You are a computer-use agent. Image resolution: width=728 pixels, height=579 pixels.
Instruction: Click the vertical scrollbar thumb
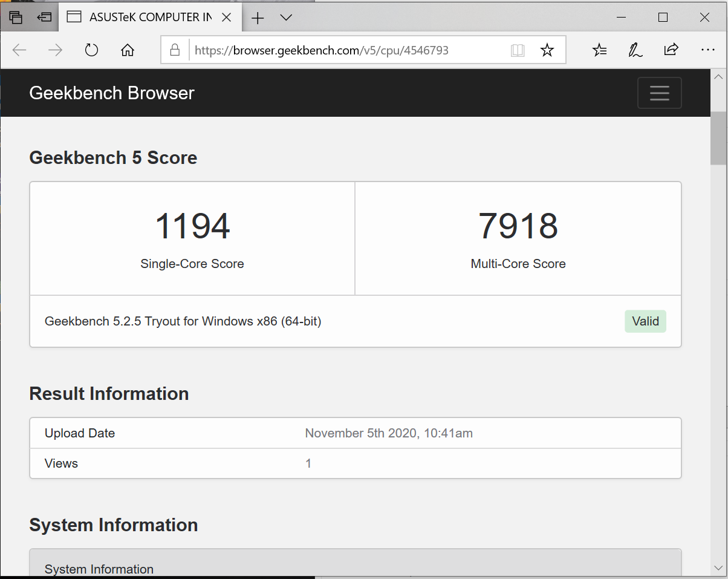coord(718,138)
